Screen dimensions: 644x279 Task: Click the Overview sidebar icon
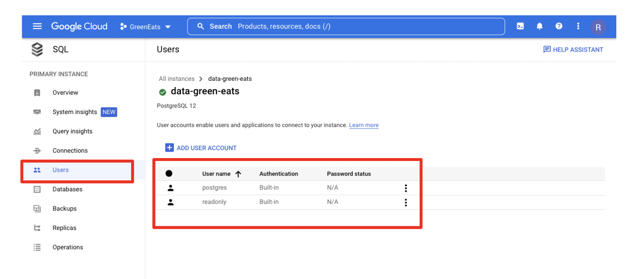[x=37, y=93]
